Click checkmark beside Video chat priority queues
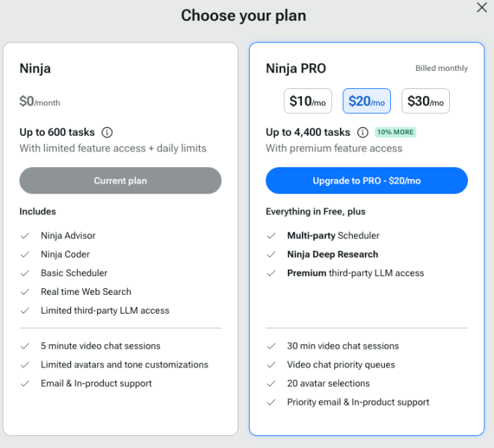The height and width of the screenshot is (448, 494). click(x=271, y=365)
